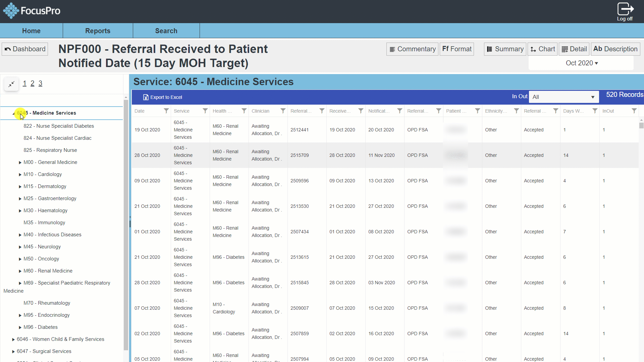Open filter on the Service column
644x362 pixels.
pyautogui.click(x=205, y=111)
